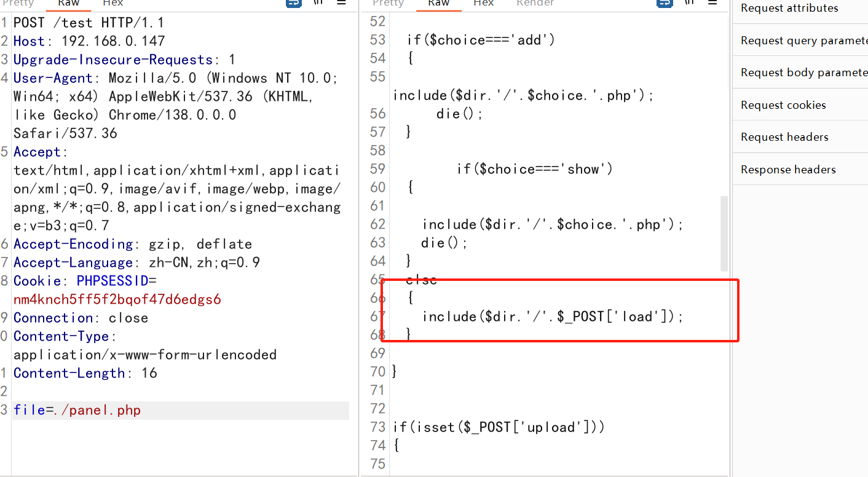Click the Accept header name
Screen dimensions: 868x477
(37, 152)
